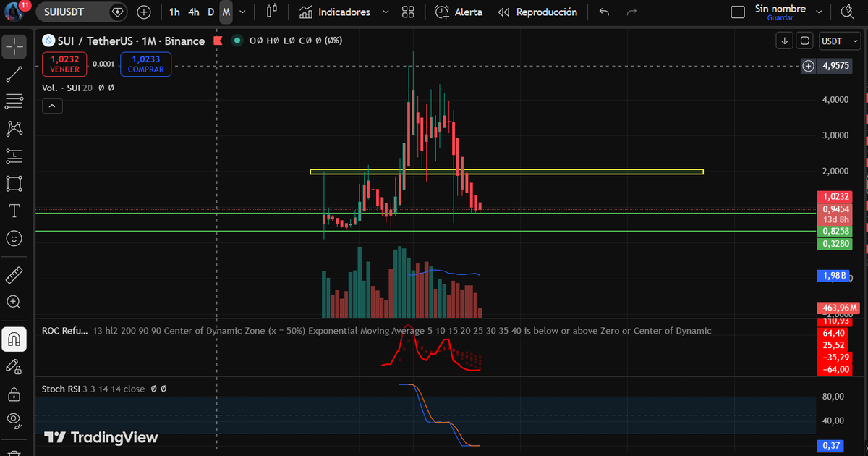The height and width of the screenshot is (456, 868).
Task: Click the COMPRAR 1,0233 buy button
Action: tap(145, 64)
